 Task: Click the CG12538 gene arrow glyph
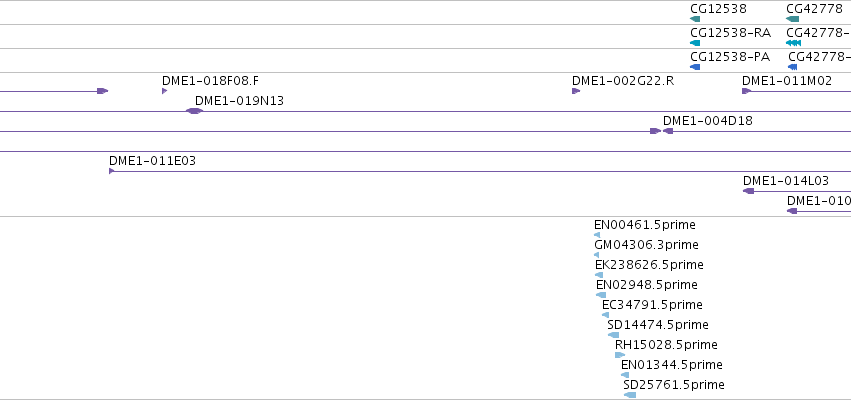coord(695,19)
